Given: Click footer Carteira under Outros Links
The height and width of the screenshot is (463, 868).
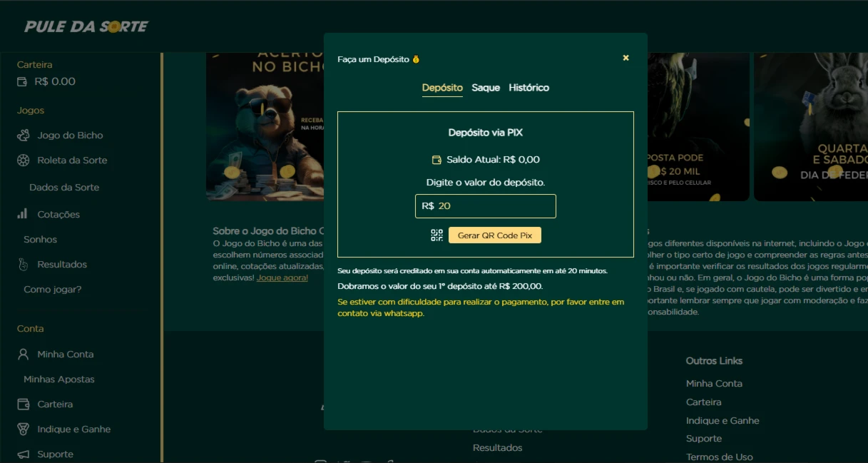Looking at the screenshot, I should pos(704,402).
